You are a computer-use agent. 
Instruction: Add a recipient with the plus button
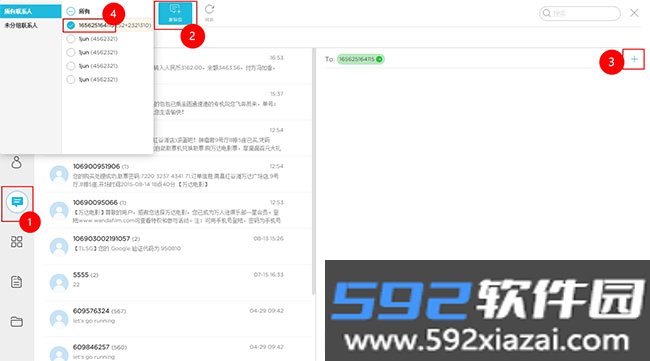634,59
